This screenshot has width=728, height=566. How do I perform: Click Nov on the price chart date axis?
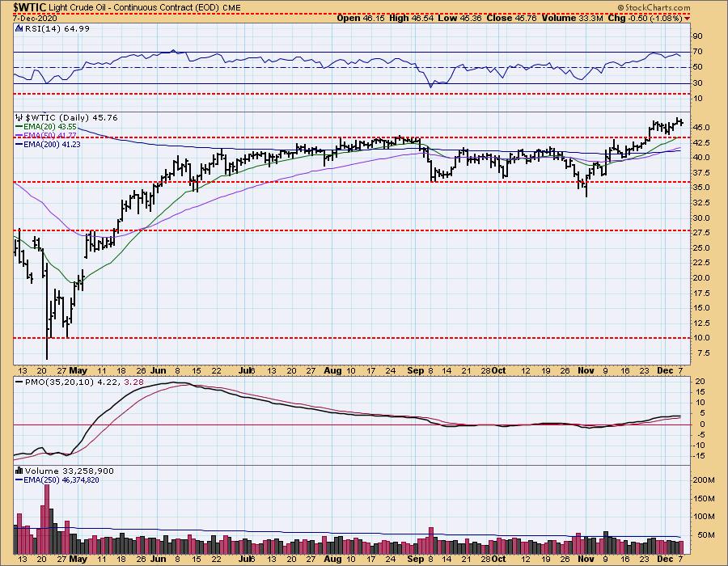coord(586,370)
